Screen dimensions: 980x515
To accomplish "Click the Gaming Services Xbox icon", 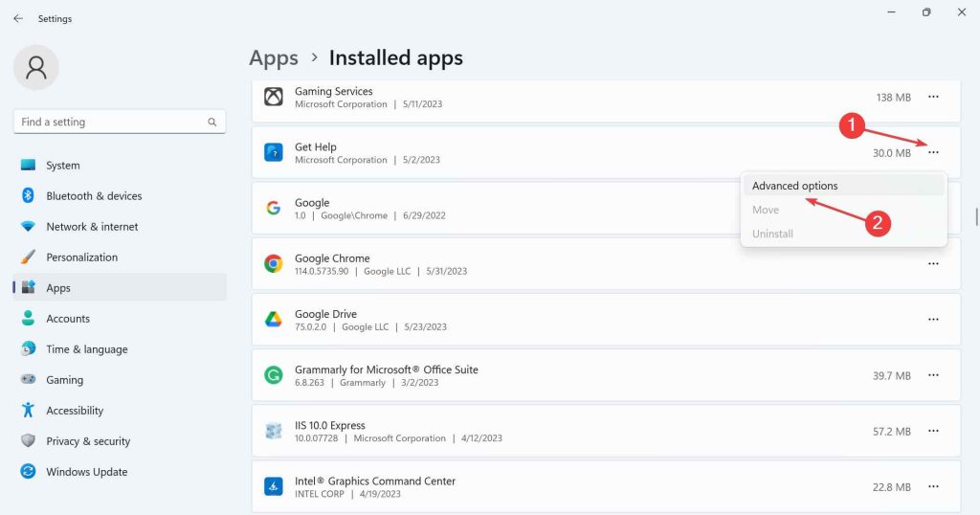I will pyautogui.click(x=274, y=98).
